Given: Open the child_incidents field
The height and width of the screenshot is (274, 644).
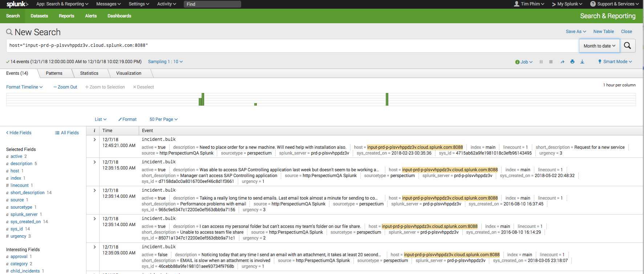Looking at the screenshot, I should [x=25, y=271].
